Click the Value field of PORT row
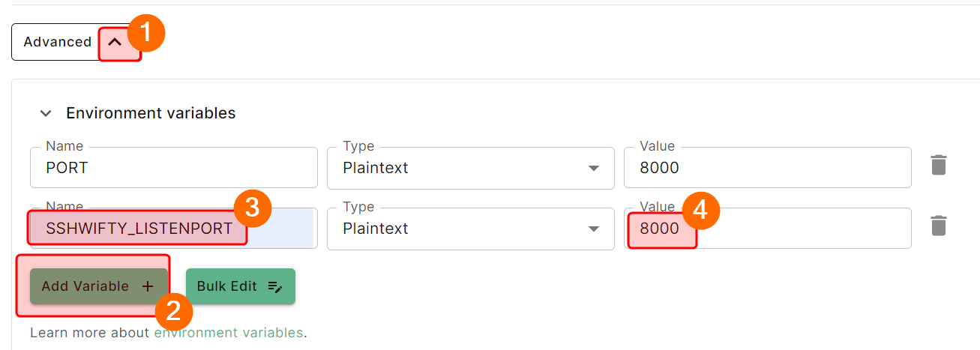The height and width of the screenshot is (350, 980). coord(767,168)
